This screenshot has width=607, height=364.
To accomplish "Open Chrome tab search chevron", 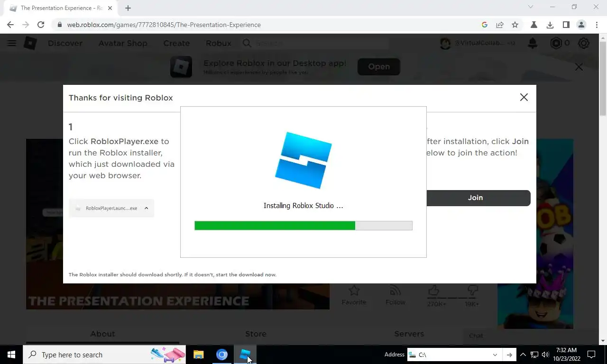I will coord(531,7).
